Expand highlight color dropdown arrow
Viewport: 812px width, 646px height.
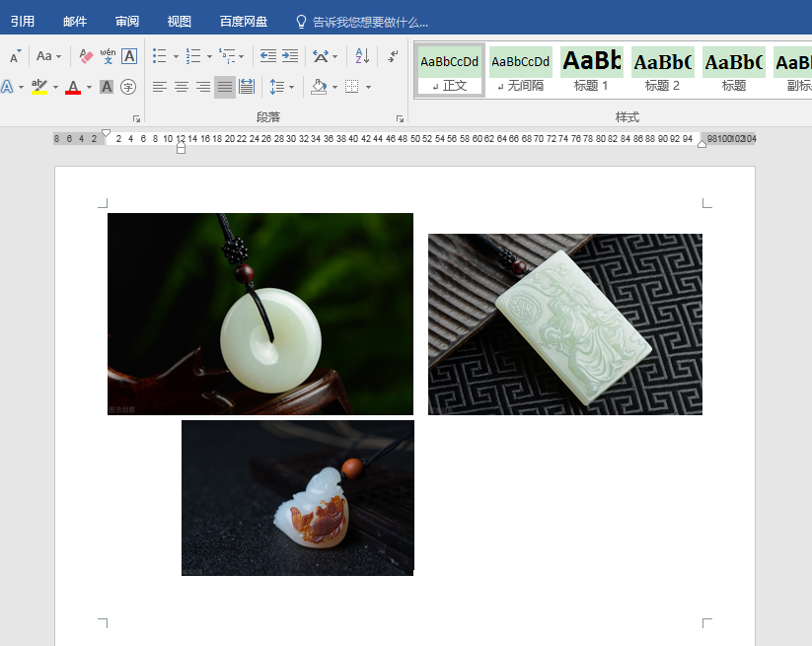coord(55,87)
